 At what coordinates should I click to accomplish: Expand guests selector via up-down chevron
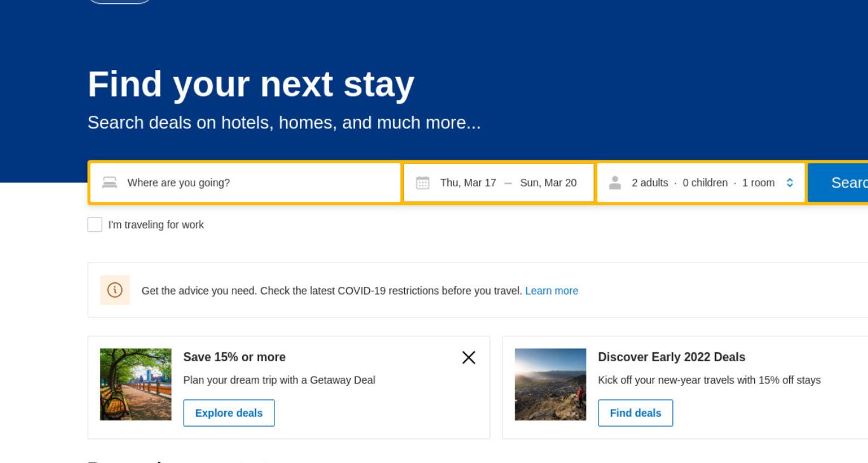[790, 183]
